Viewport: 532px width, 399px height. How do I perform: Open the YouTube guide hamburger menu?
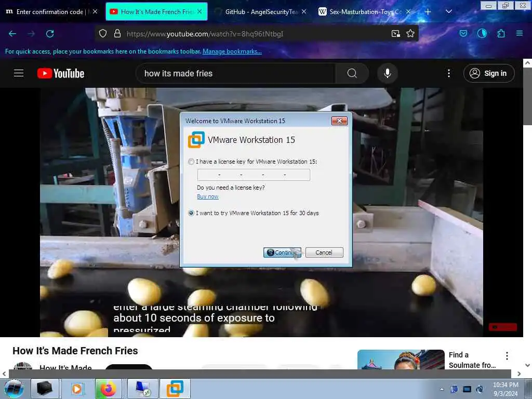(x=19, y=73)
